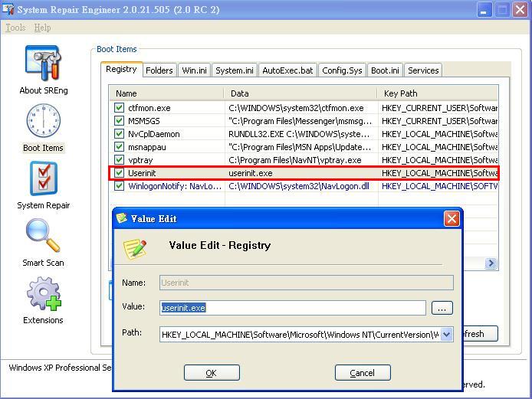This screenshot has height=399, width=532.
Task: Uncheck the Userinit boot item
Action: pos(119,173)
